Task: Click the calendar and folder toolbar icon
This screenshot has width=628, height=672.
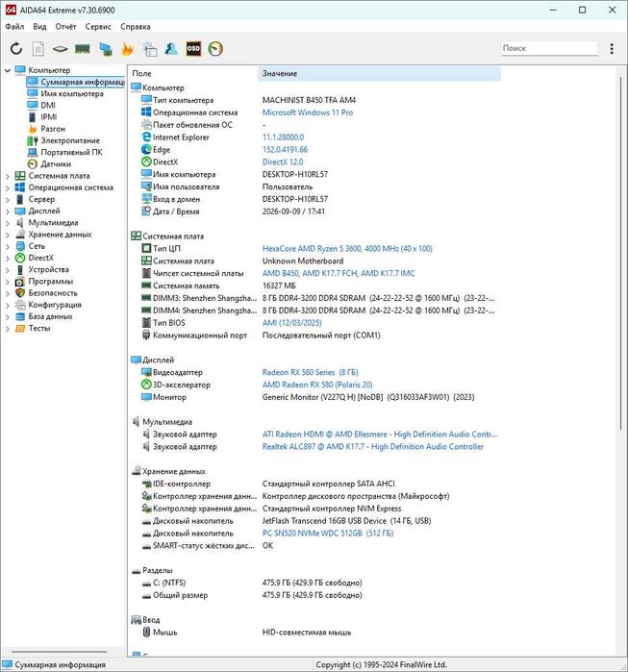Action: [x=150, y=49]
